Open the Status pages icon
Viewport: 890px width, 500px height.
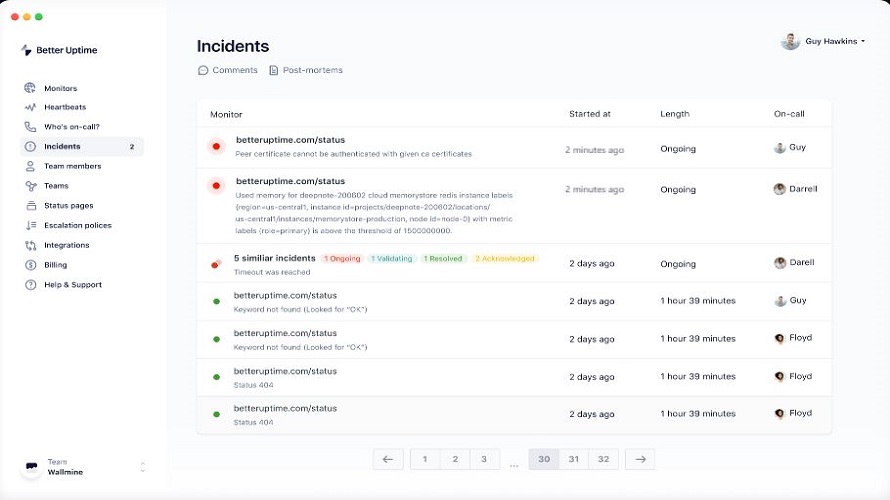[31, 205]
